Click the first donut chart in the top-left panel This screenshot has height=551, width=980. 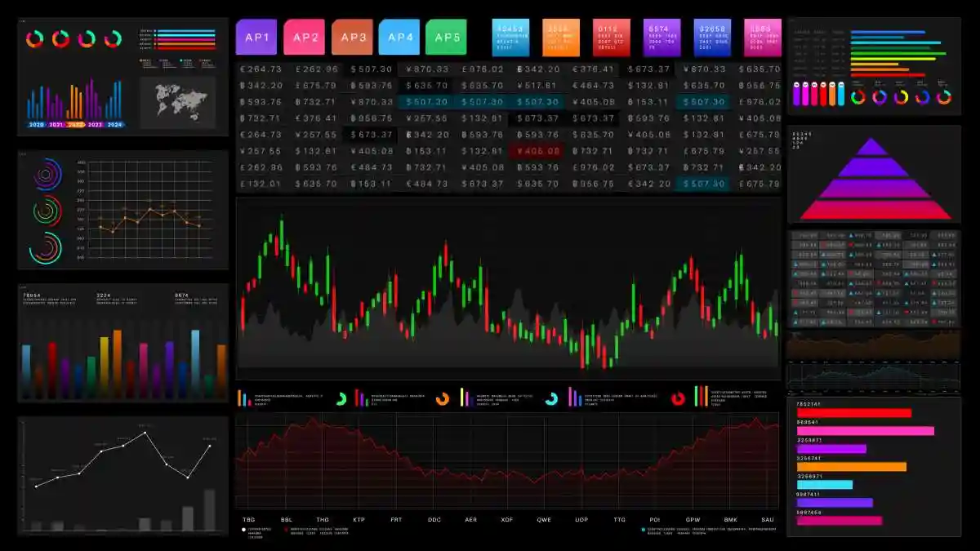[x=35, y=38]
